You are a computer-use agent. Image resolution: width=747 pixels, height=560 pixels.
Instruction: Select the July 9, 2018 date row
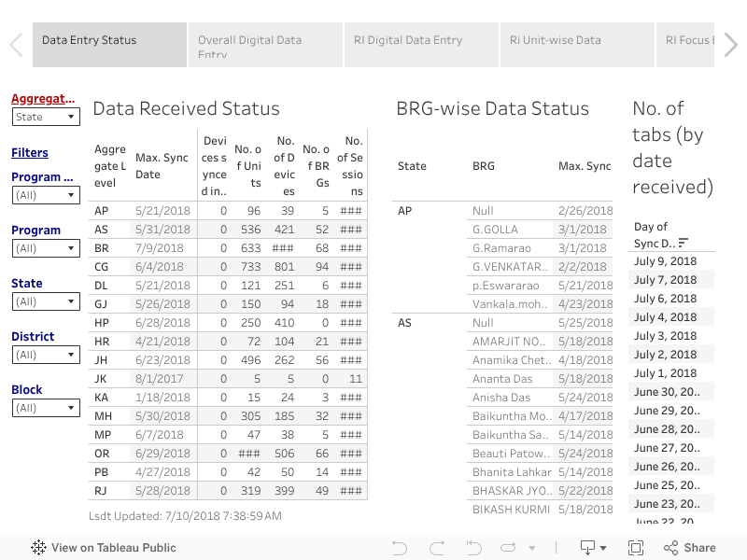pos(666,261)
